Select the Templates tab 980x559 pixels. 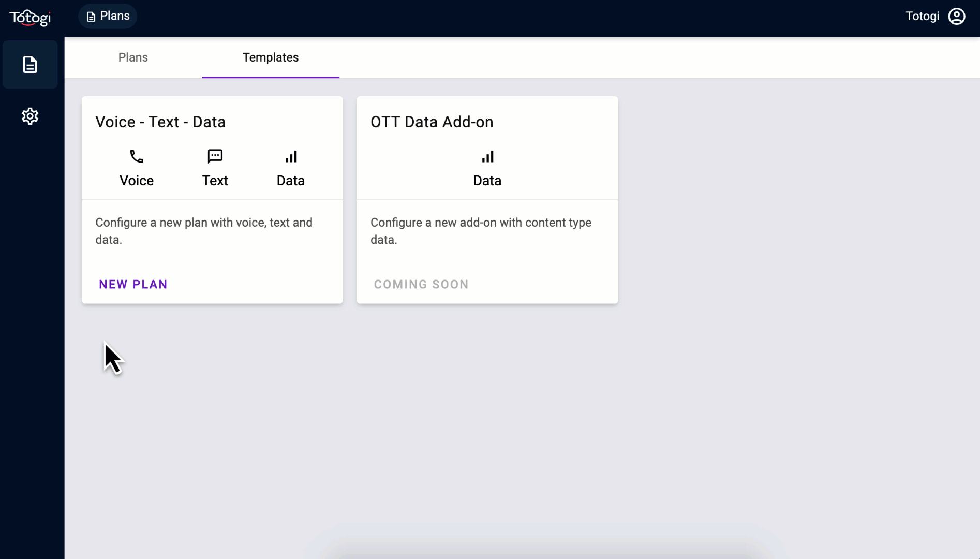coord(271,57)
